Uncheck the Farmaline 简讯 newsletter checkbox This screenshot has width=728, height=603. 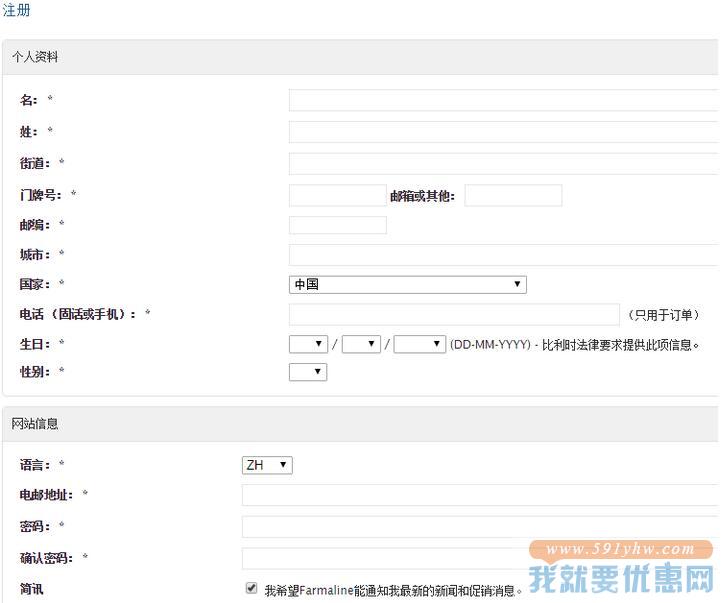pos(251,588)
